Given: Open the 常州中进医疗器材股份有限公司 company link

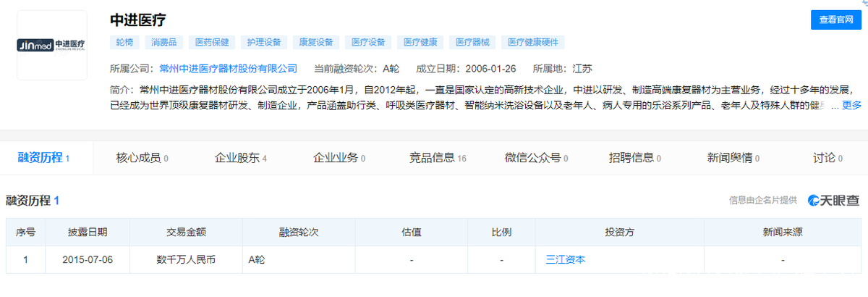Looking at the screenshot, I should (x=228, y=69).
